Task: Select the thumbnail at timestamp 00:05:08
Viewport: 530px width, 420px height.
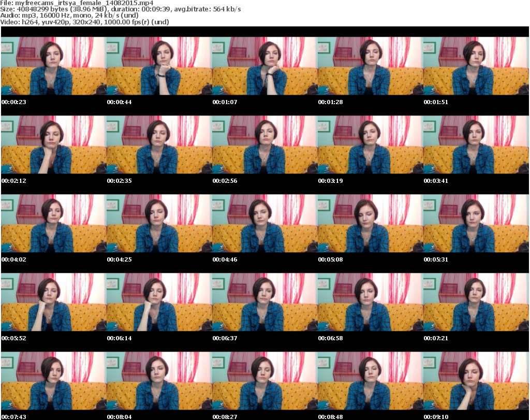Action: (x=371, y=224)
